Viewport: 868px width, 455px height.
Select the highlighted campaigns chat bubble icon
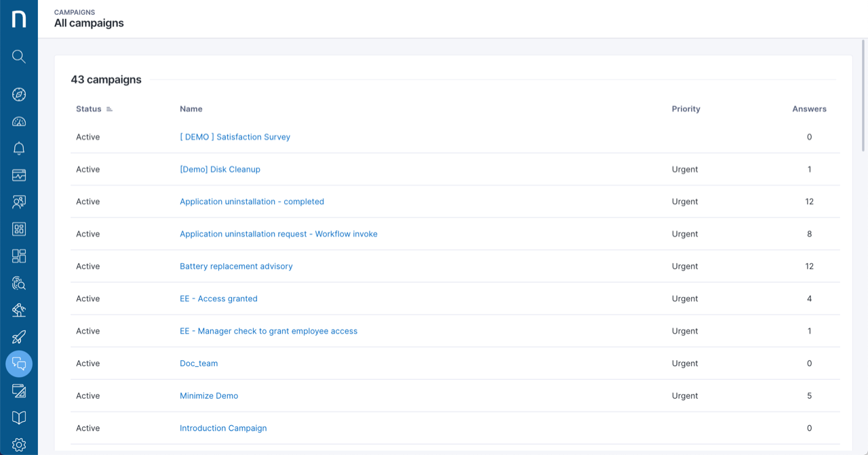tap(18, 363)
